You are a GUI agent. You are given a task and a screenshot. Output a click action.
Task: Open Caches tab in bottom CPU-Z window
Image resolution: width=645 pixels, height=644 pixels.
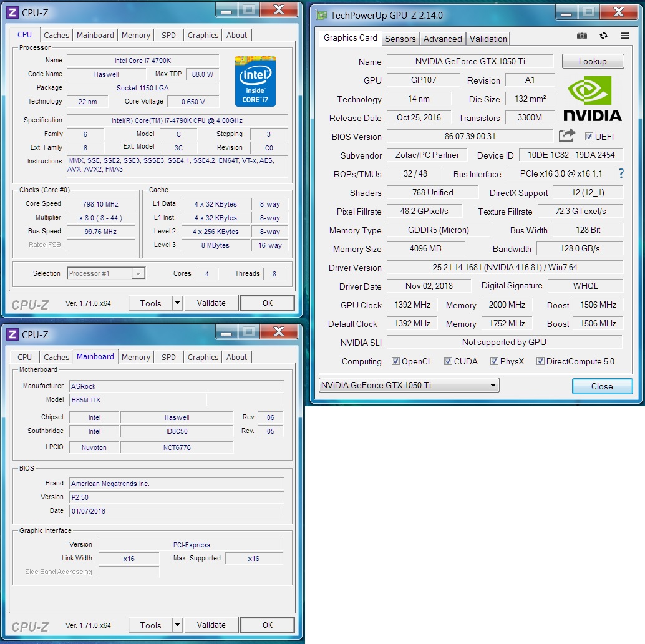56,357
